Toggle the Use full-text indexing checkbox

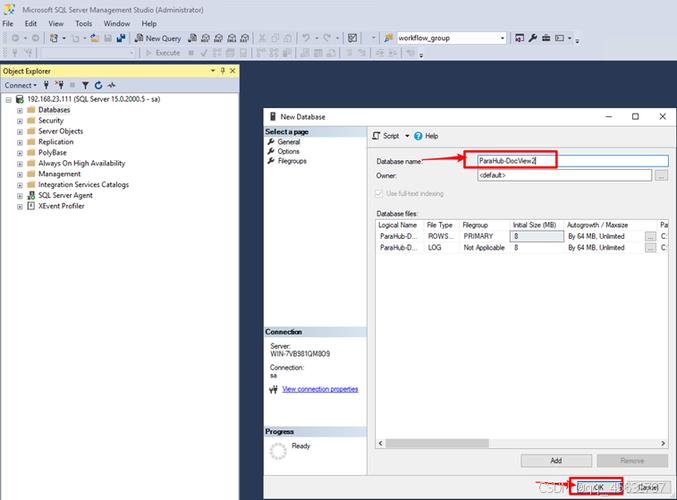(x=381, y=193)
